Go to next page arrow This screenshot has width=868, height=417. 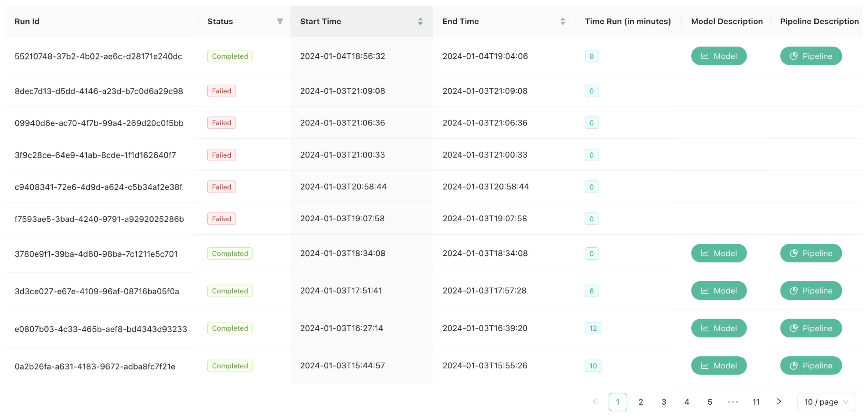(x=779, y=401)
